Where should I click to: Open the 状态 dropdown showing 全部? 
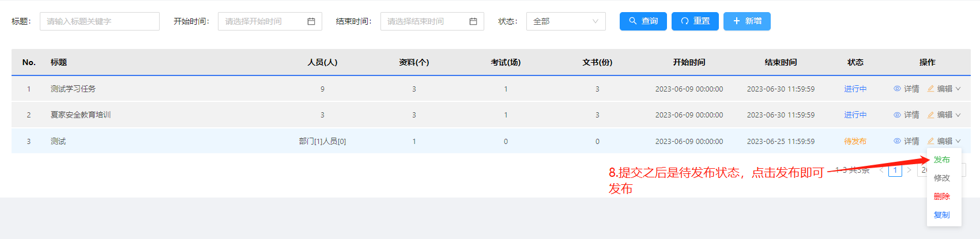[566, 21]
